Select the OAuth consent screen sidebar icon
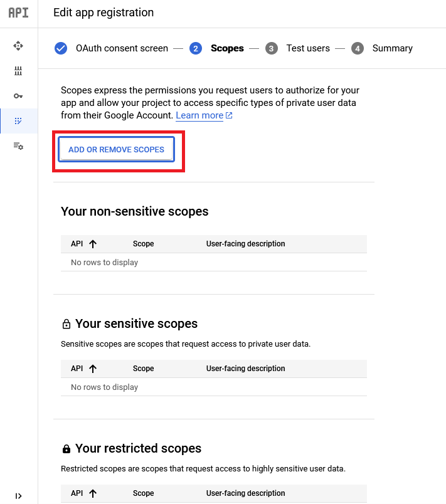446x504 pixels. point(18,121)
